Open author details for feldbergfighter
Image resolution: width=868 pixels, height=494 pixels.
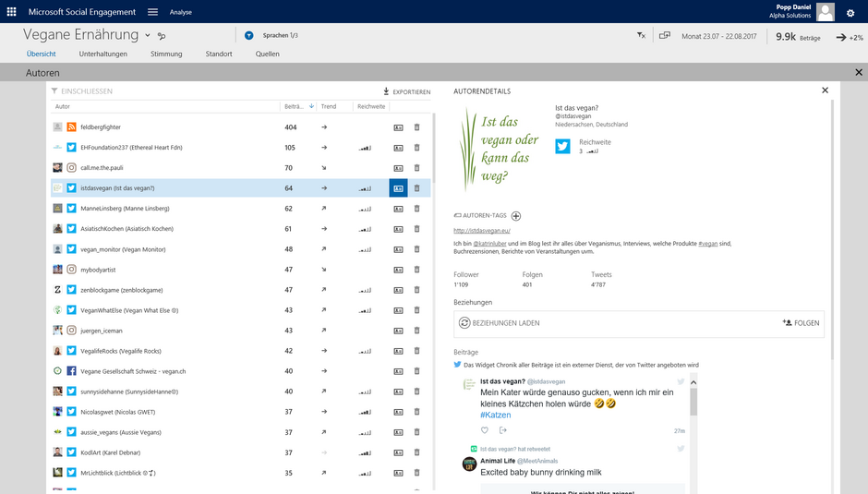pyautogui.click(x=398, y=127)
